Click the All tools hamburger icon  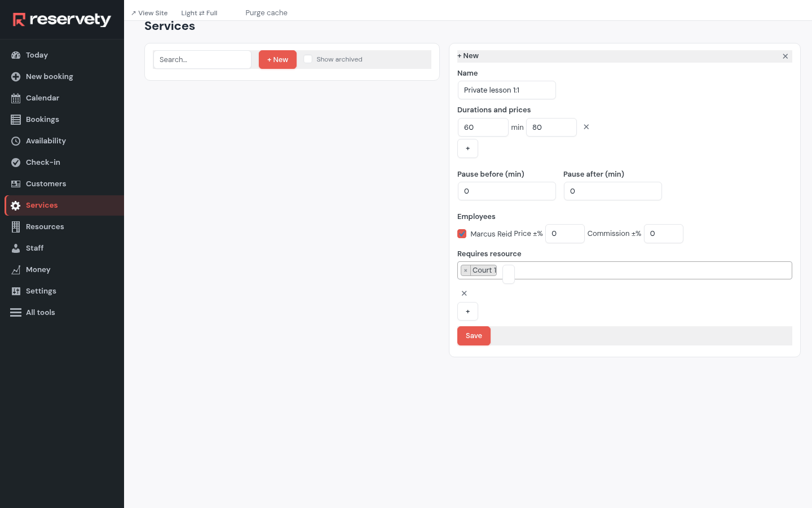click(16, 313)
